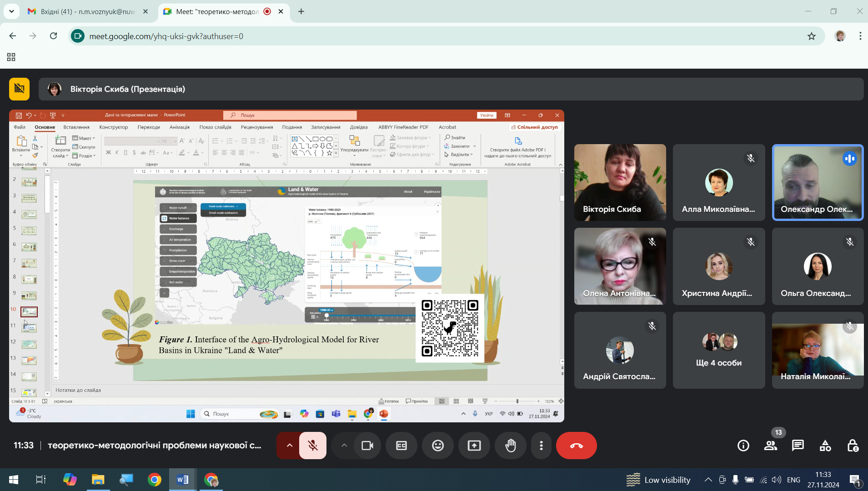This screenshot has width=868, height=491.
Task: Open Windows Start menu
Action: pos(13,480)
